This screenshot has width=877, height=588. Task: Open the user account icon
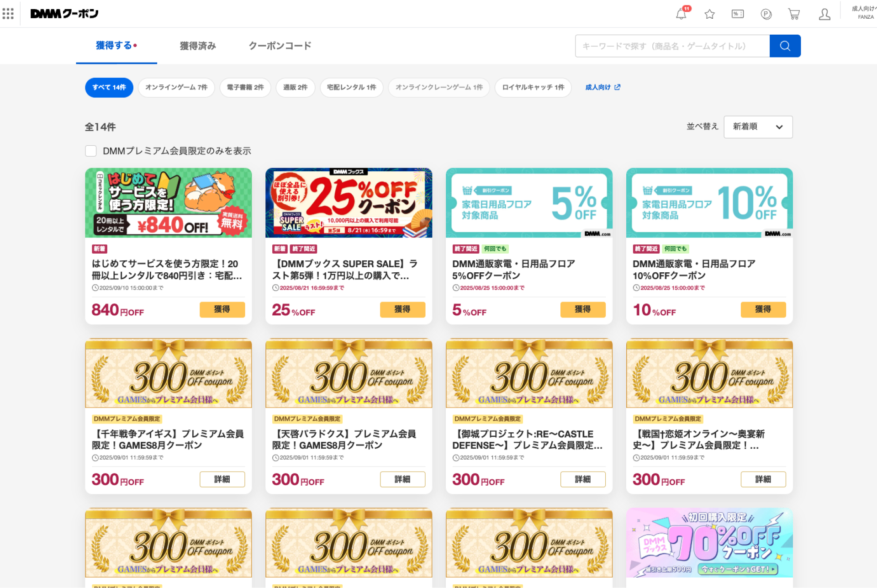click(x=824, y=14)
